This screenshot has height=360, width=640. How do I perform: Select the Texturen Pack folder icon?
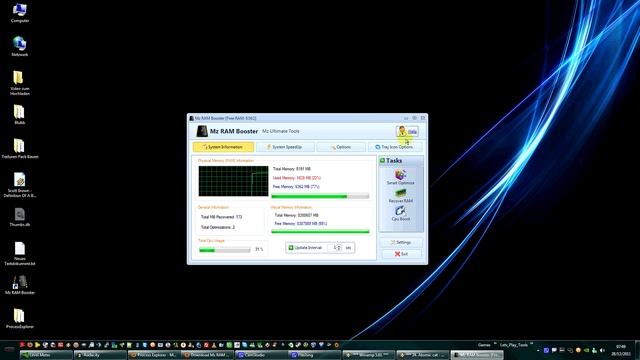pyautogui.click(x=20, y=149)
